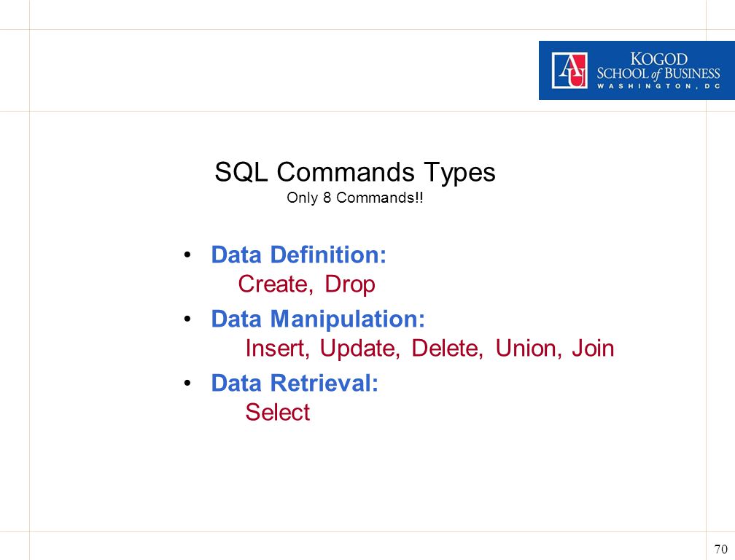Select the Data Definition heading
The height and width of the screenshot is (560, 735).
pos(299,255)
